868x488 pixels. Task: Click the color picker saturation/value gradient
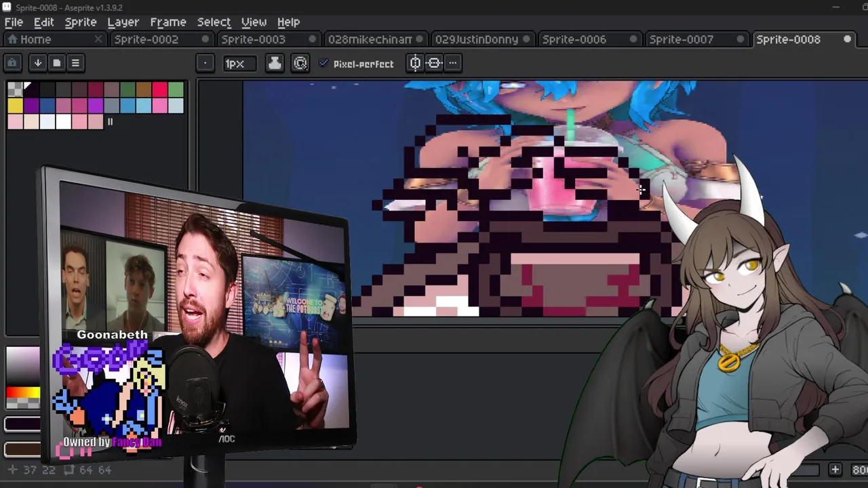tap(23, 365)
